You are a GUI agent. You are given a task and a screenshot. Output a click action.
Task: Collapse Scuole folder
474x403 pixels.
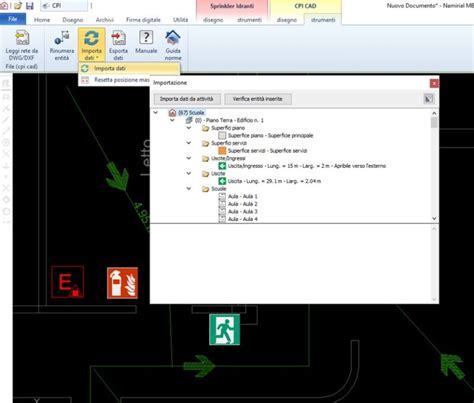tap(189, 189)
